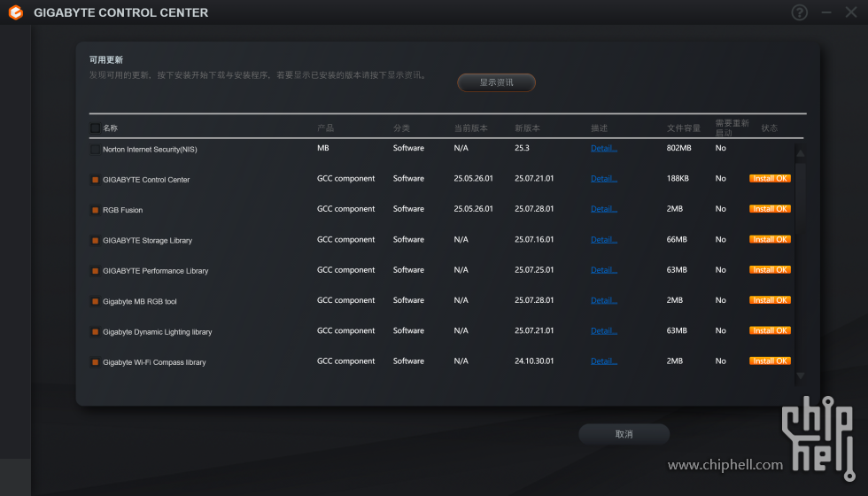Click the 产品 column header
The width and height of the screenshot is (868, 496).
[x=326, y=128]
